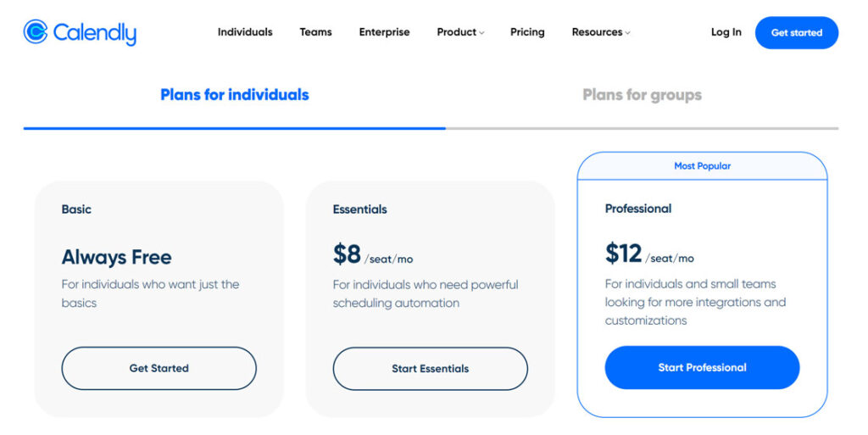The image size is (868, 435).
Task: Click Get Started on Basic plan
Action: (159, 368)
